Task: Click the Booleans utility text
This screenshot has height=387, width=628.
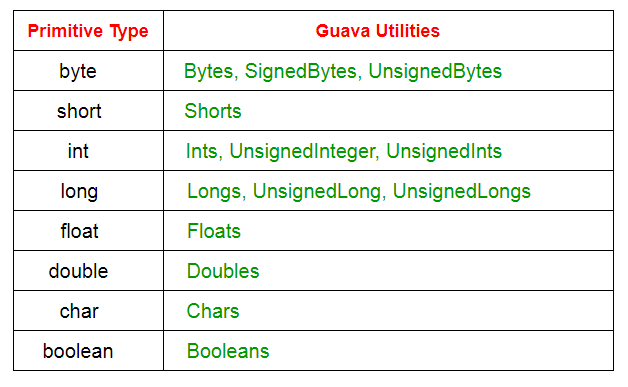Action: point(228,351)
